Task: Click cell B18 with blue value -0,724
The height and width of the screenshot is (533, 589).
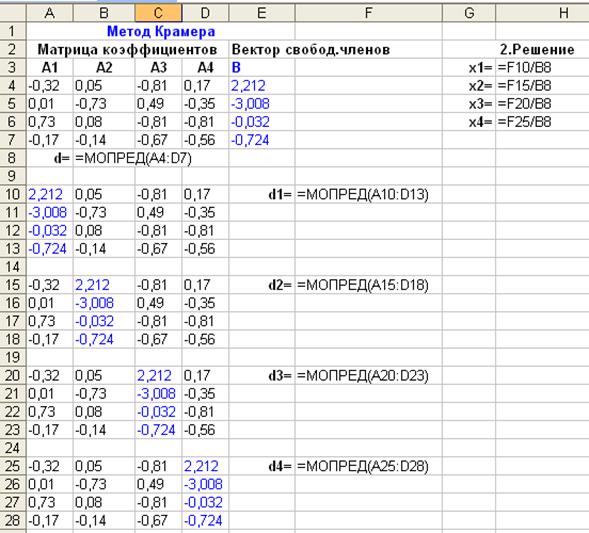Action: [104, 339]
